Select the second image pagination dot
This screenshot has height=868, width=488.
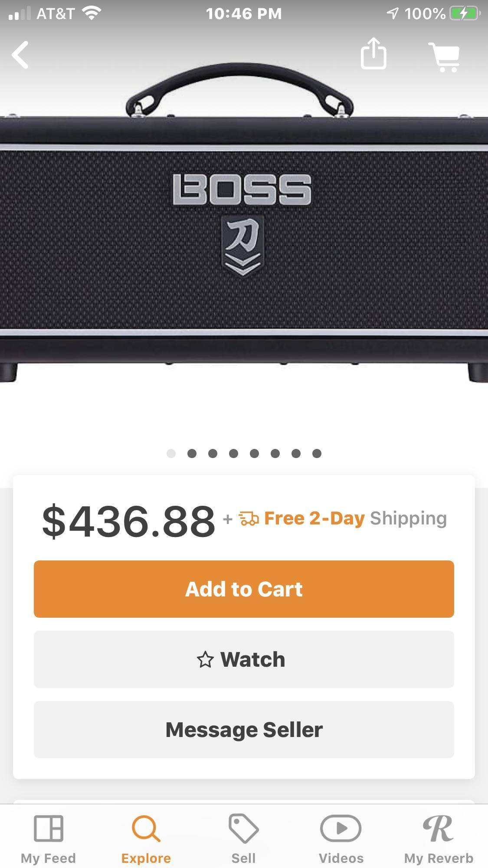point(192,453)
